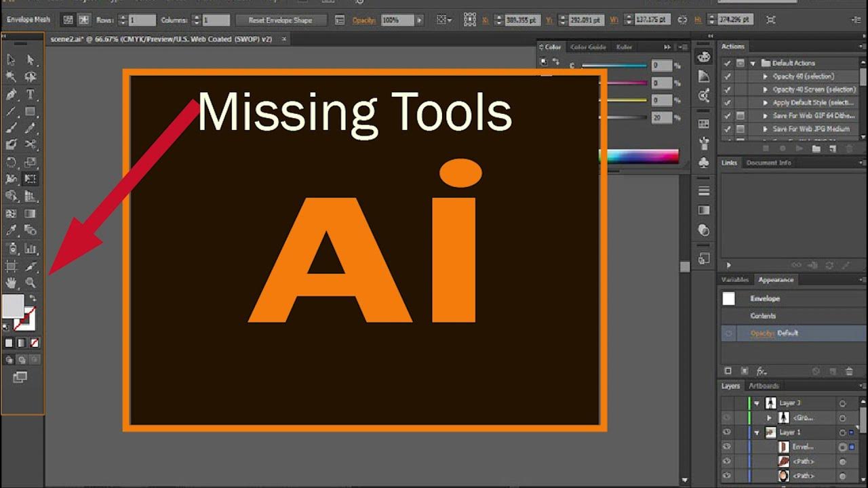The image size is (868, 488).
Task: Select the Rotate tool
Action: click(x=11, y=162)
